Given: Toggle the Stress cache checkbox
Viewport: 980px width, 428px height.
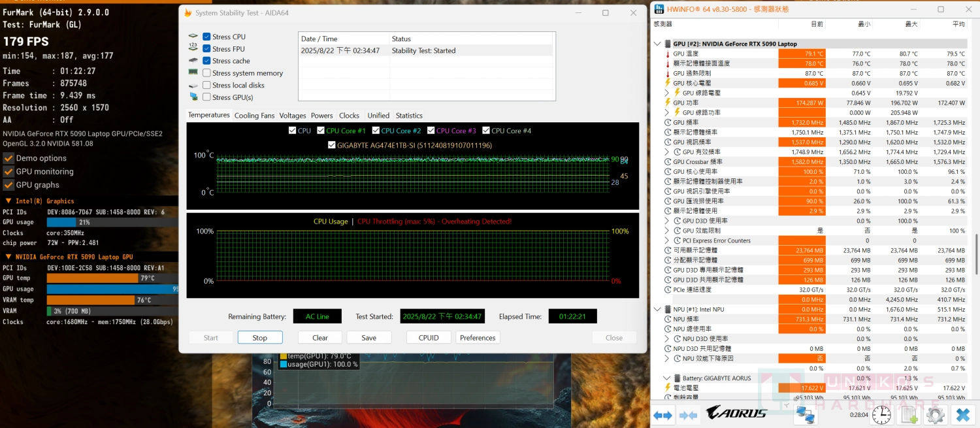Looking at the screenshot, I should tap(206, 61).
